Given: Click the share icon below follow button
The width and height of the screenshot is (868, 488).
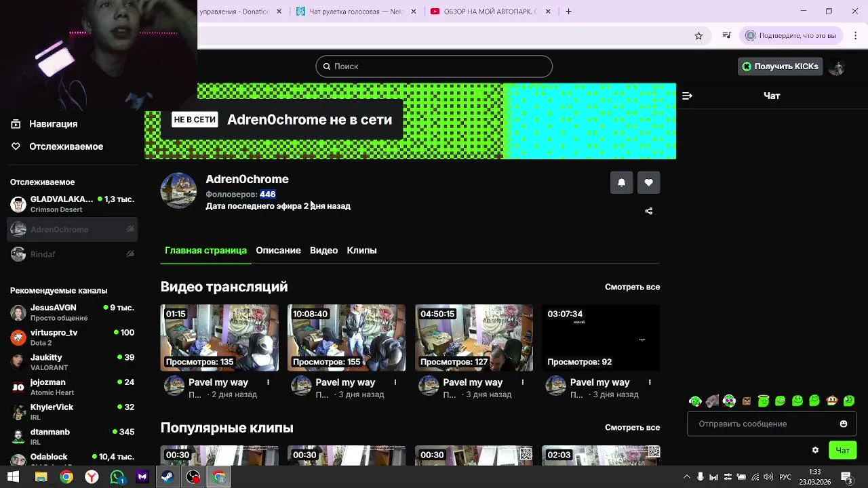Looking at the screenshot, I should pyautogui.click(x=649, y=211).
